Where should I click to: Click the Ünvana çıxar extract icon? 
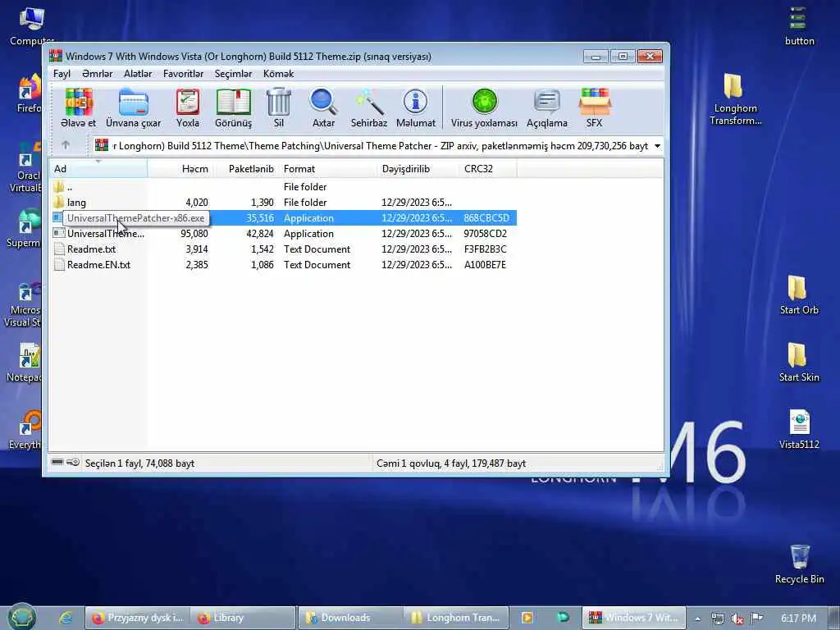click(x=133, y=108)
